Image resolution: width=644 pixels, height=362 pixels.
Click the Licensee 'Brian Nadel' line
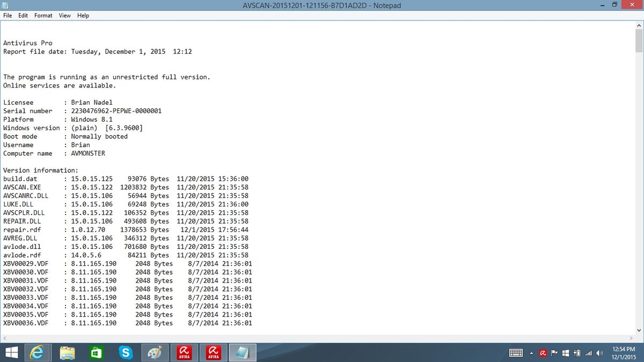tap(58, 102)
